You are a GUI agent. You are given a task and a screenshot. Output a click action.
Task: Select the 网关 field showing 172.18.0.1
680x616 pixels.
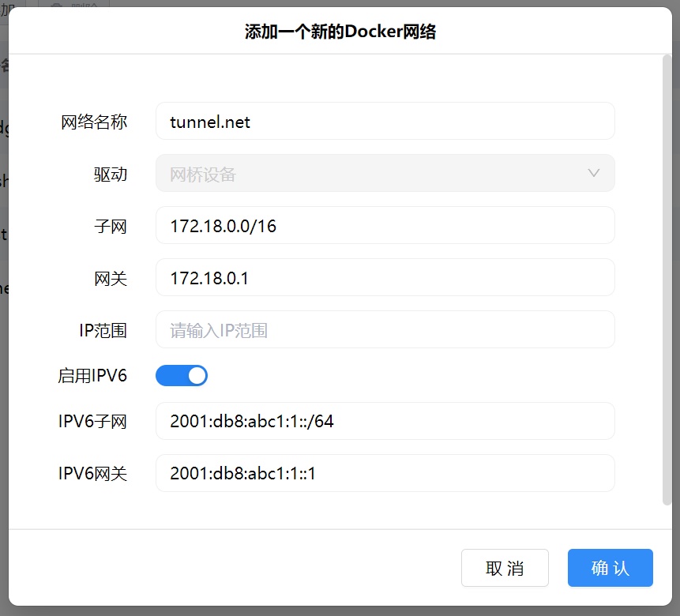[x=385, y=277]
